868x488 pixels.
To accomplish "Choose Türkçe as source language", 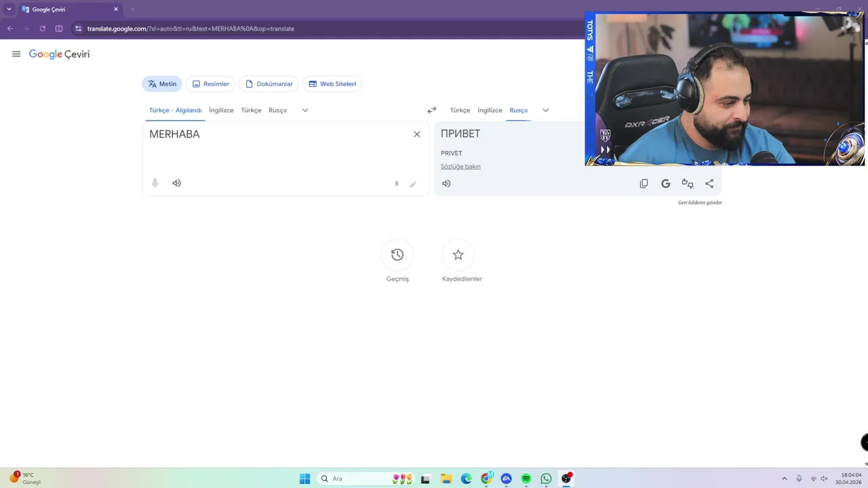I will [x=251, y=110].
